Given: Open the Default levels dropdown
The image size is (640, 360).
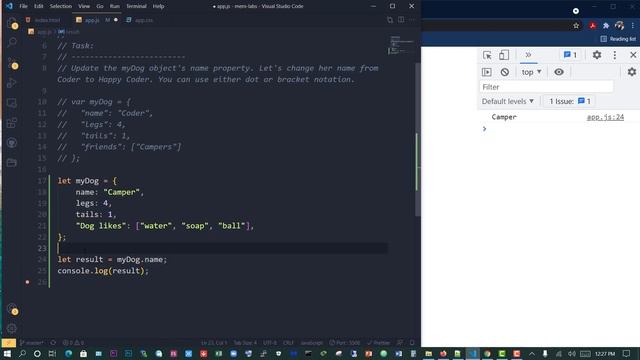Looking at the screenshot, I should coord(508,101).
